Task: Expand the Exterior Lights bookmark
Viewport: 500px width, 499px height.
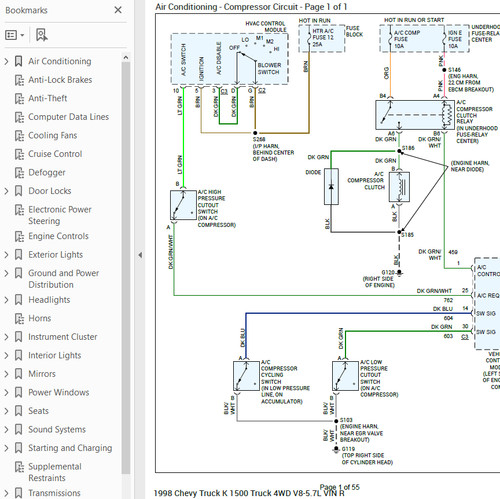Action: click(x=6, y=255)
